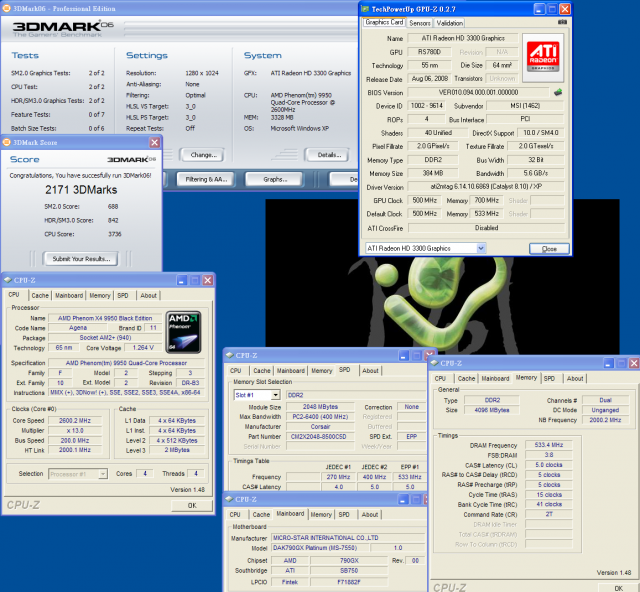Click the CPU-Z Memory window title icon
This screenshot has width=640, height=592.
[x=434, y=363]
